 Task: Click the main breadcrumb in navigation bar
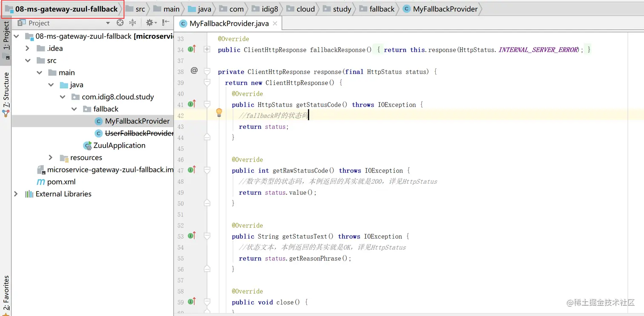(167, 9)
